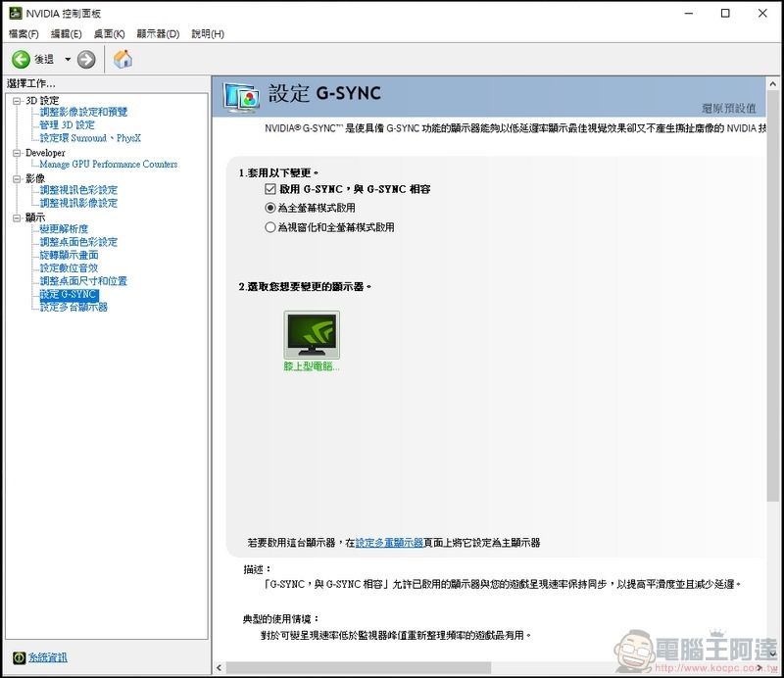Click the vertical scrollbar thumb
The width and height of the screenshot is (784, 678).
pos(772,296)
